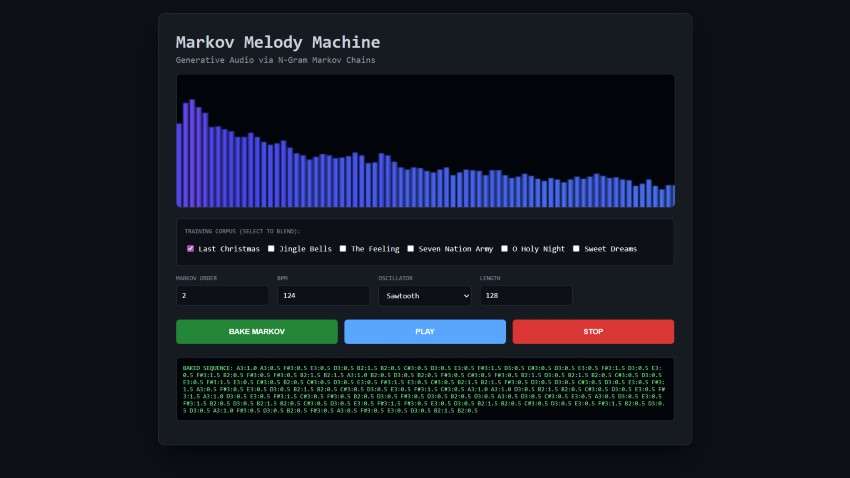Click the O Holy Night label text

click(x=538, y=249)
